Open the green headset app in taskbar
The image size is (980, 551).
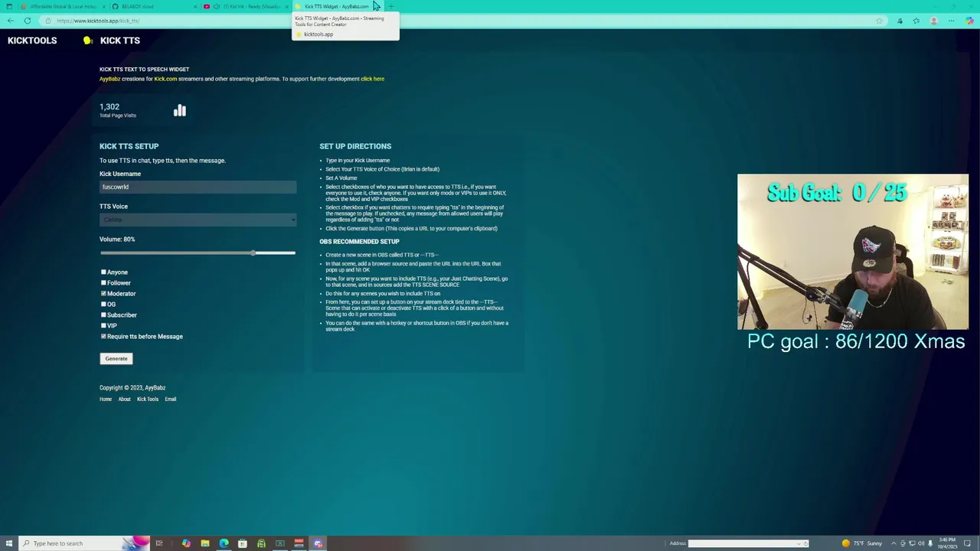tap(261, 543)
